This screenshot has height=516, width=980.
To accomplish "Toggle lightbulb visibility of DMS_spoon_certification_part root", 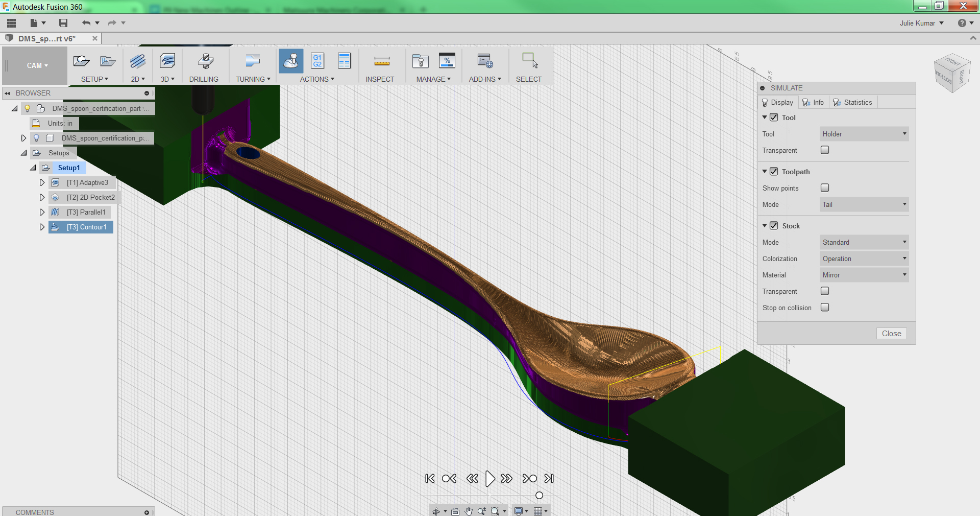I will [28, 108].
